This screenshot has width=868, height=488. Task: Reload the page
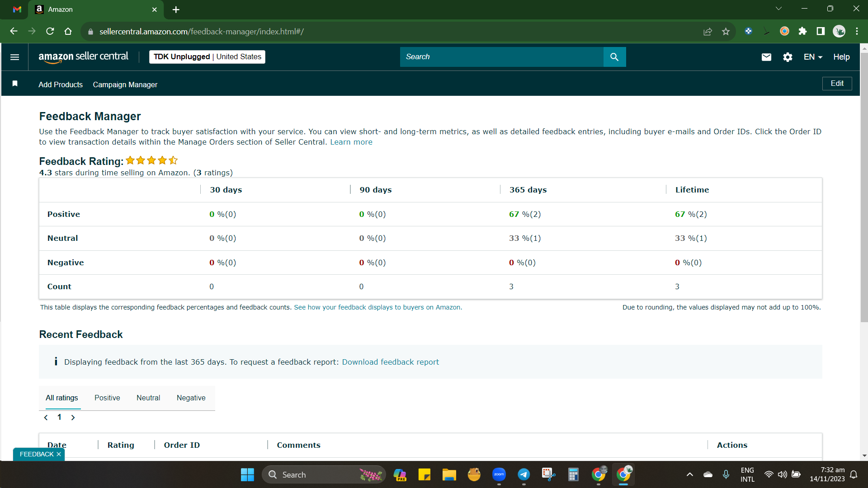click(x=50, y=31)
